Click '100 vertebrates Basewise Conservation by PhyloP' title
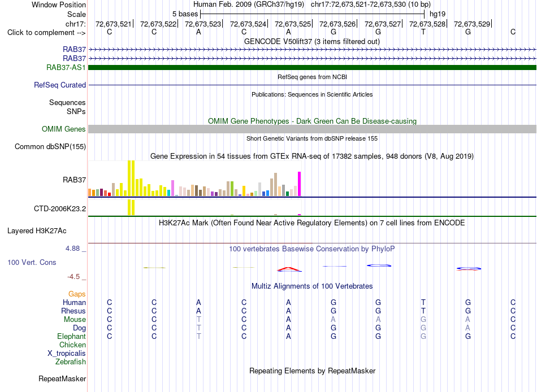Viewport: 537px width, 392px height. pos(312,249)
